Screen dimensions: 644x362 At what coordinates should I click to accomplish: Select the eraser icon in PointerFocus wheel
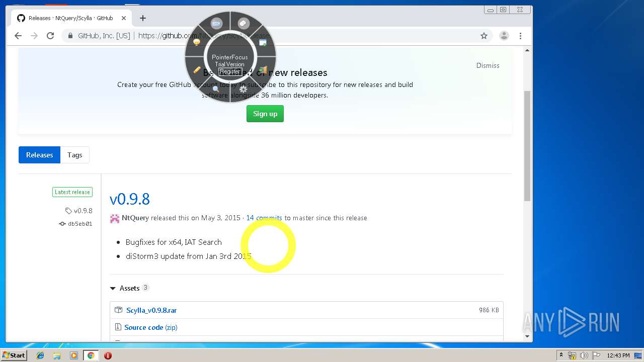point(244,24)
